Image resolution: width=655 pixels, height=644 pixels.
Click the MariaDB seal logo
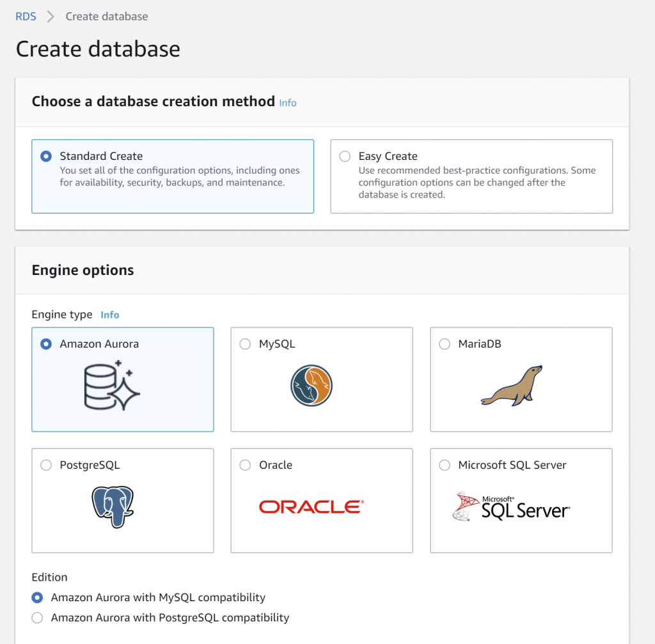[x=511, y=386]
